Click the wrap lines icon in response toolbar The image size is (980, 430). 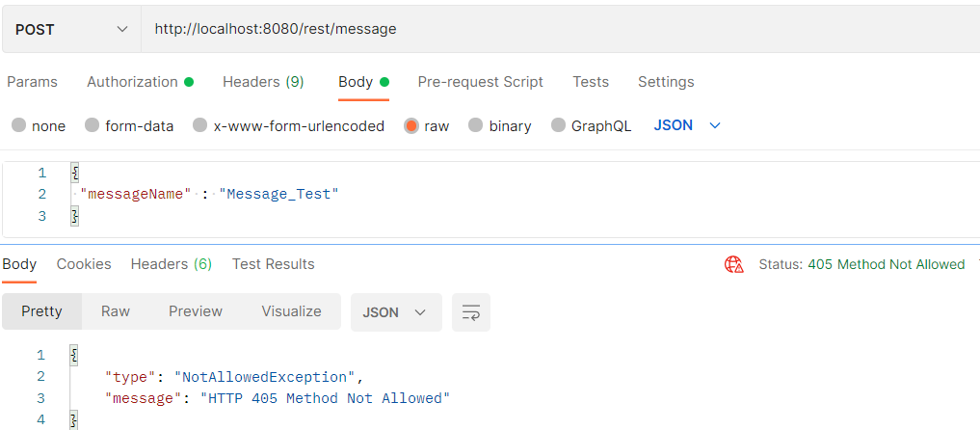point(471,312)
